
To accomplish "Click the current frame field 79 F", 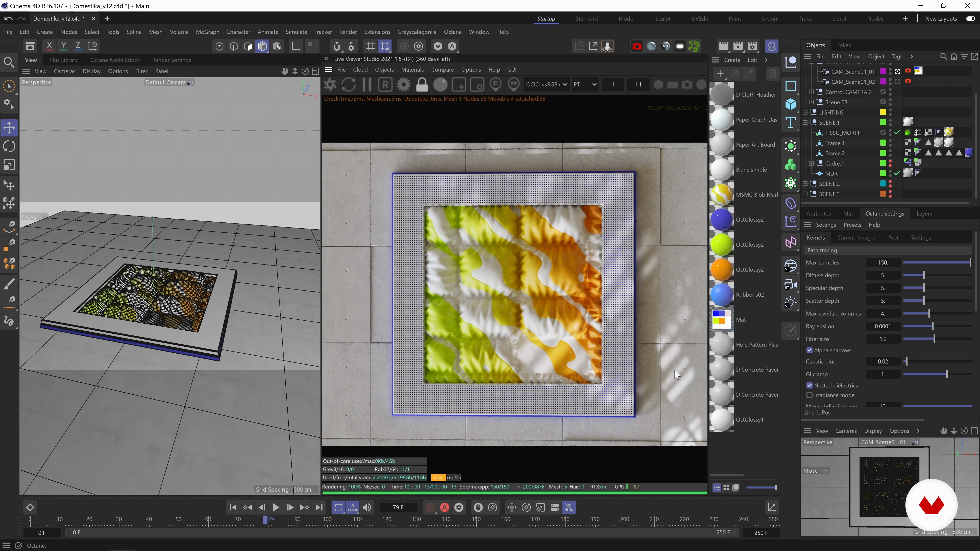I will [398, 507].
